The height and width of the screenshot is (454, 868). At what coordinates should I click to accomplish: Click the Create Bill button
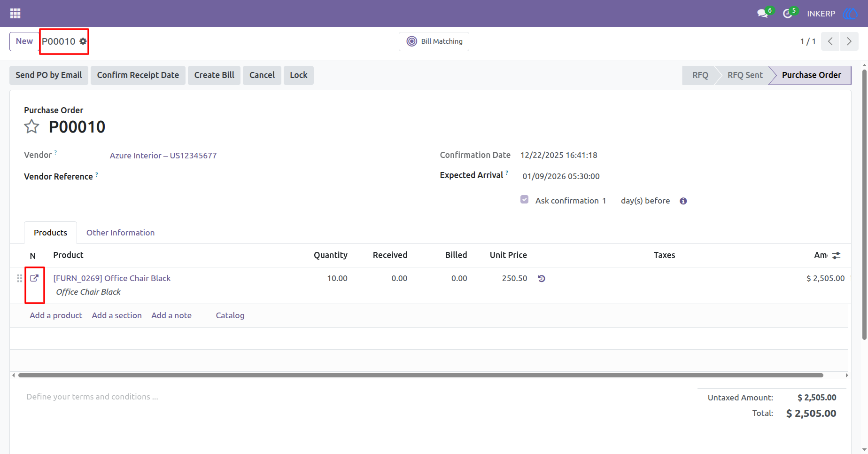tap(214, 75)
